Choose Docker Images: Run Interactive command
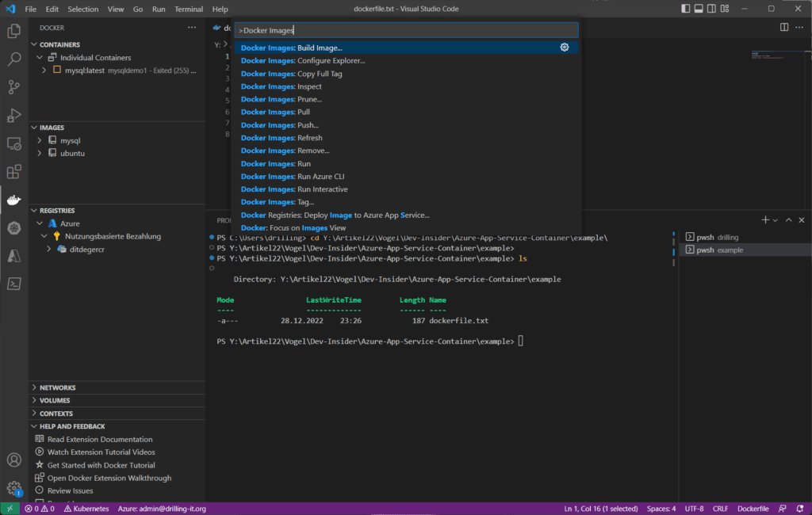The height and width of the screenshot is (515, 812). (x=407, y=189)
